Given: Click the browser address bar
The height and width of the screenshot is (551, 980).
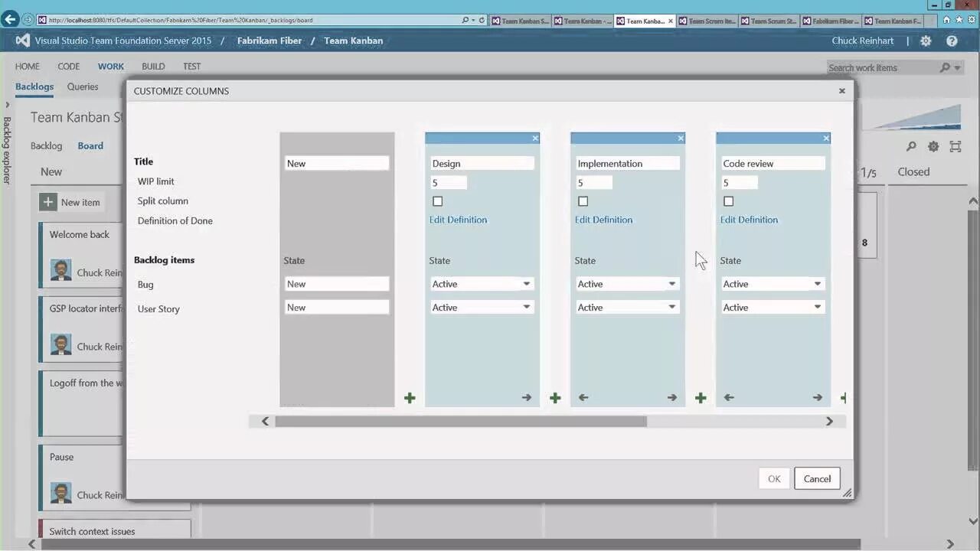Looking at the screenshot, I should tap(253, 20).
